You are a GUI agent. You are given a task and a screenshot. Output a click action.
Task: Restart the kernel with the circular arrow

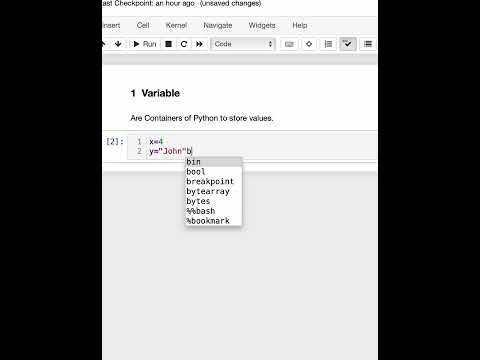tap(184, 44)
